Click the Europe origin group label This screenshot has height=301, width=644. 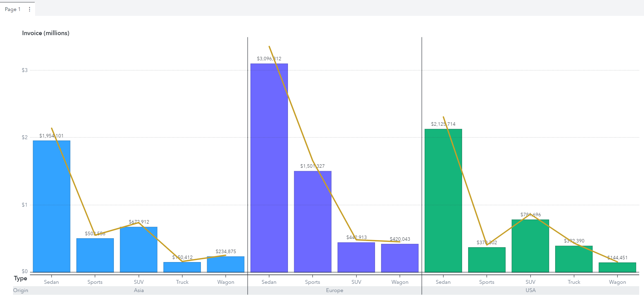coord(335,290)
